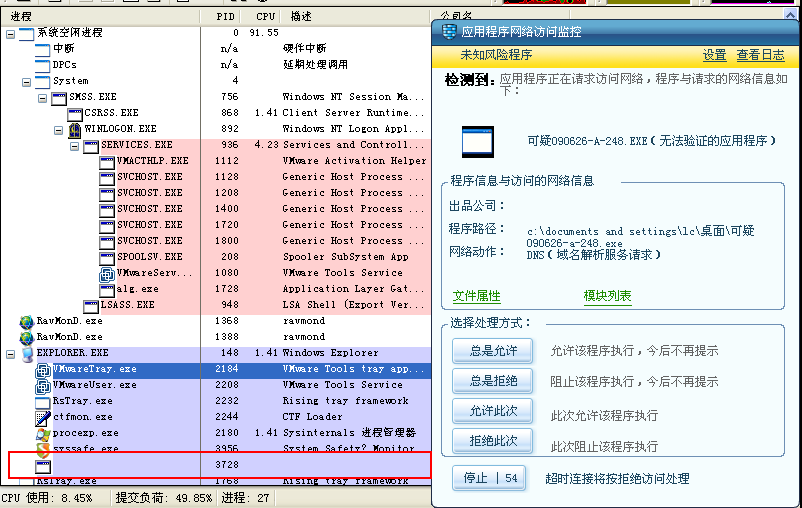Collapse the SMSS.EXE tree node
Screen dimensions: 802x508
tap(42, 98)
